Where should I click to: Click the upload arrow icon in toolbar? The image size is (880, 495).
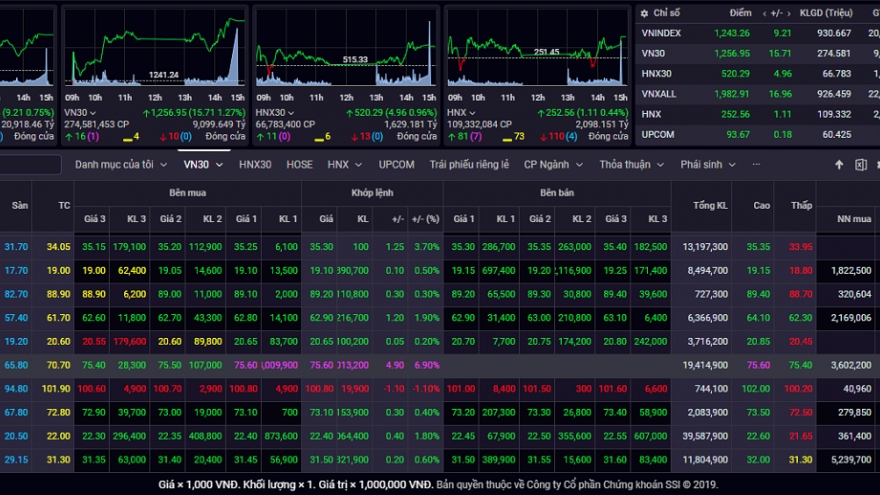pyautogui.click(x=839, y=165)
